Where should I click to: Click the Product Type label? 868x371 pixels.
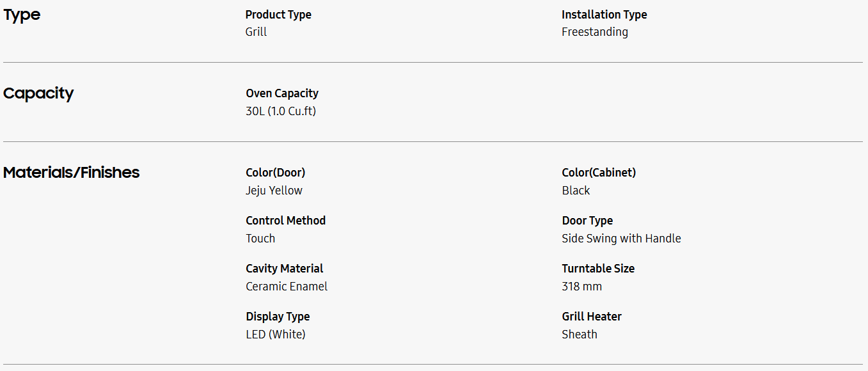pos(278,15)
